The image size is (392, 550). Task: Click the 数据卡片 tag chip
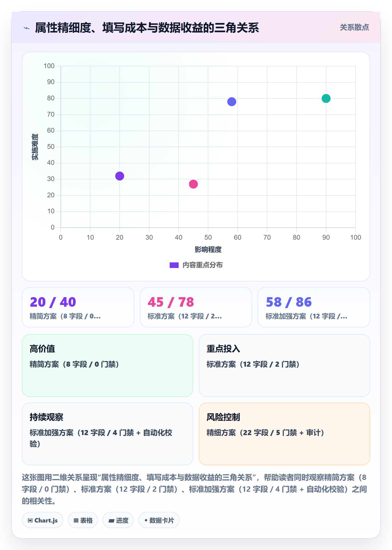(x=159, y=520)
